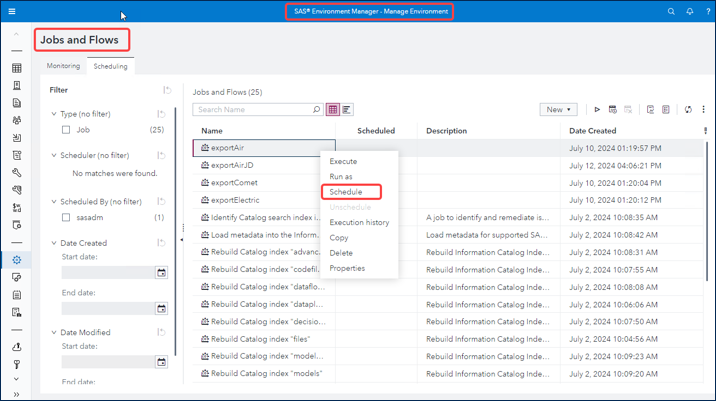This screenshot has height=401, width=716.
Task: Switch to table list view icon
Action: pos(333,110)
